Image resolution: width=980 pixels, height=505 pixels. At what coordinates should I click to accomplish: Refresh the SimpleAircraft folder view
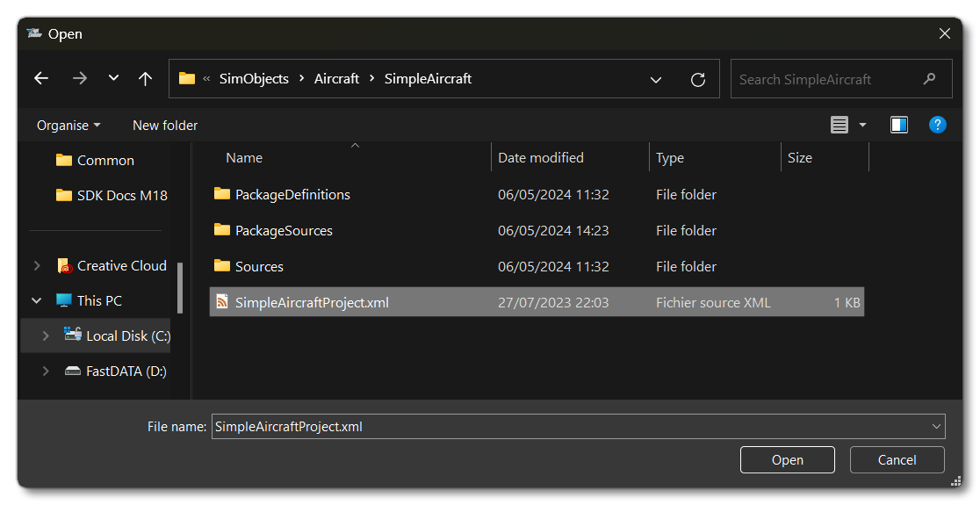tap(698, 79)
